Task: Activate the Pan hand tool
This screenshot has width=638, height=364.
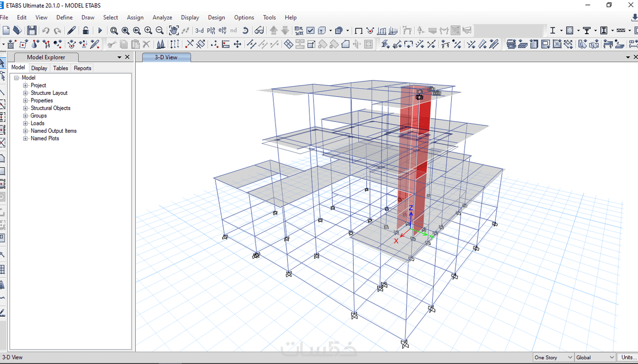Action: [x=173, y=30]
